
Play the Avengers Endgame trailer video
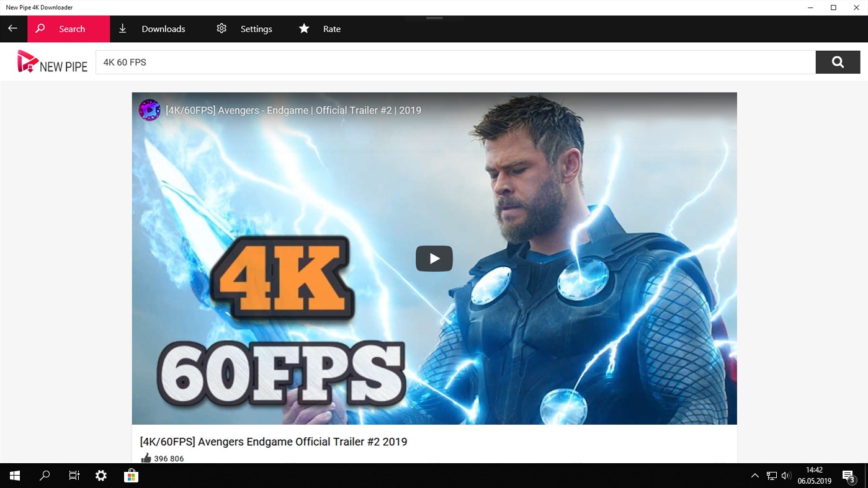coord(434,259)
